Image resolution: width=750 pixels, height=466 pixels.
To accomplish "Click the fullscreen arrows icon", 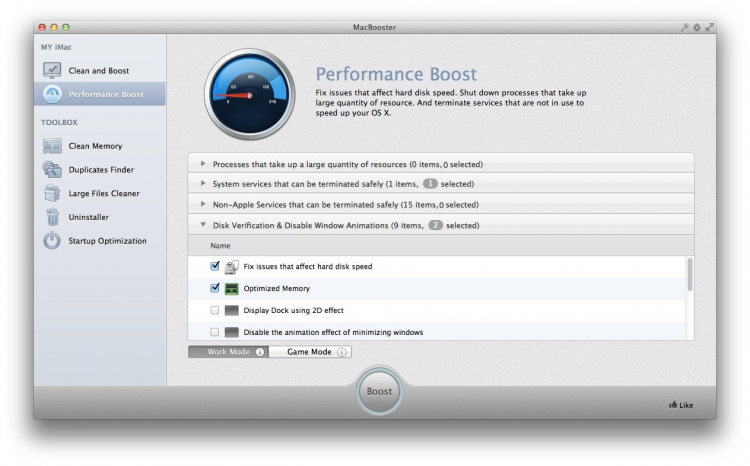I will pos(709,27).
